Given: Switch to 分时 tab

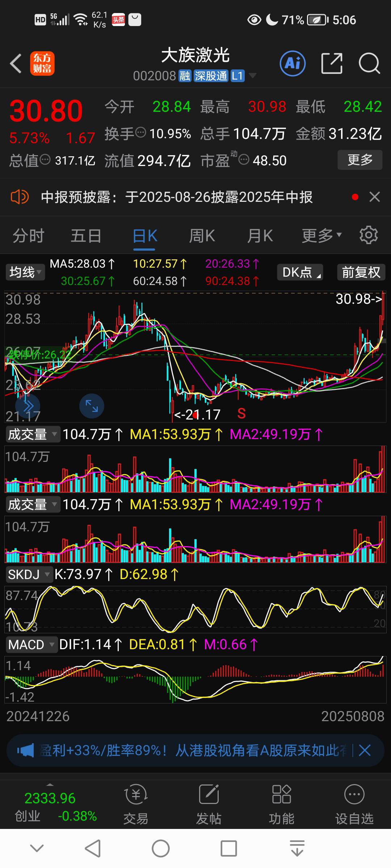Looking at the screenshot, I should click(x=29, y=236).
